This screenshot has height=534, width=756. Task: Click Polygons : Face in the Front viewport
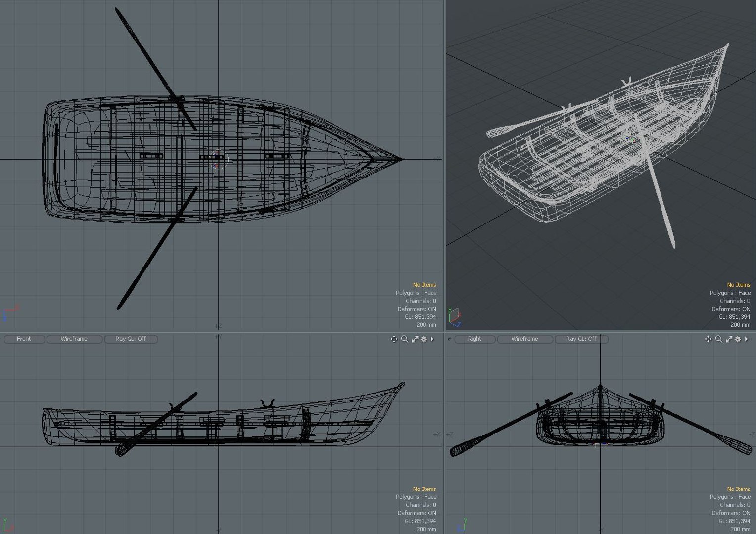416,497
